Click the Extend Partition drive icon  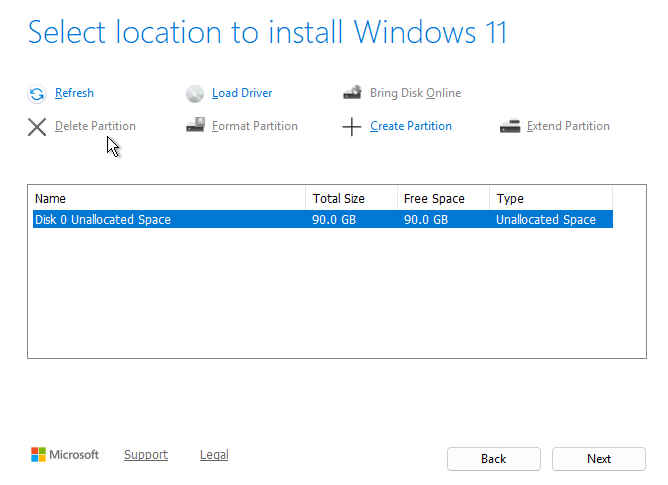[510, 126]
